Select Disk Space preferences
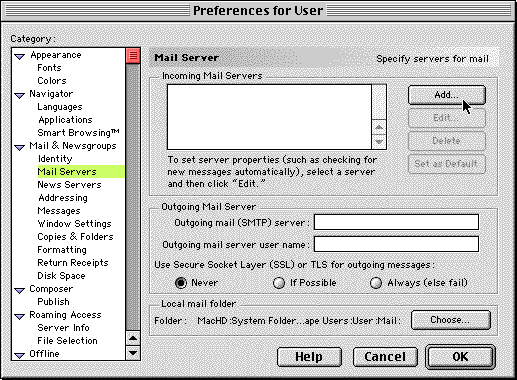 click(61, 276)
